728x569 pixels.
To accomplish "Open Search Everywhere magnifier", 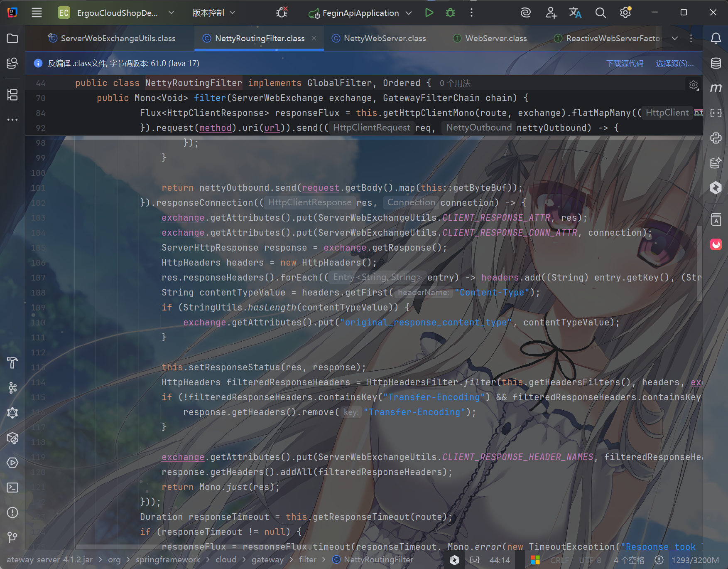I will point(600,12).
